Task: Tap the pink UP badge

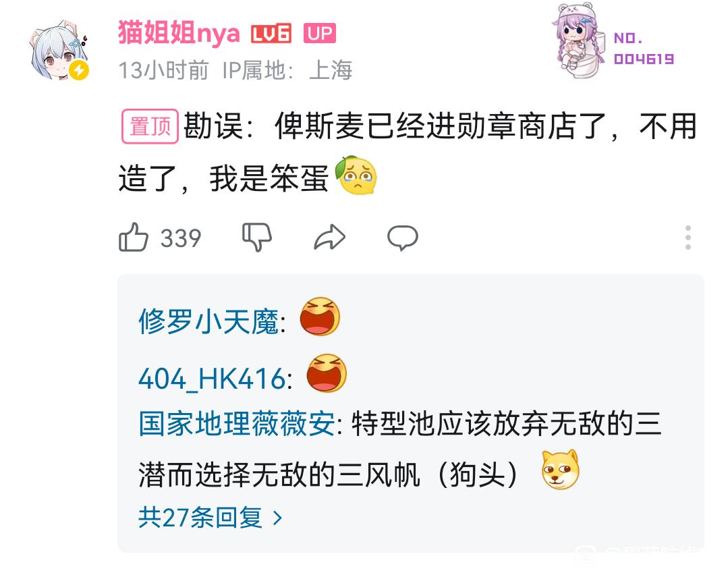Action: pos(319,34)
